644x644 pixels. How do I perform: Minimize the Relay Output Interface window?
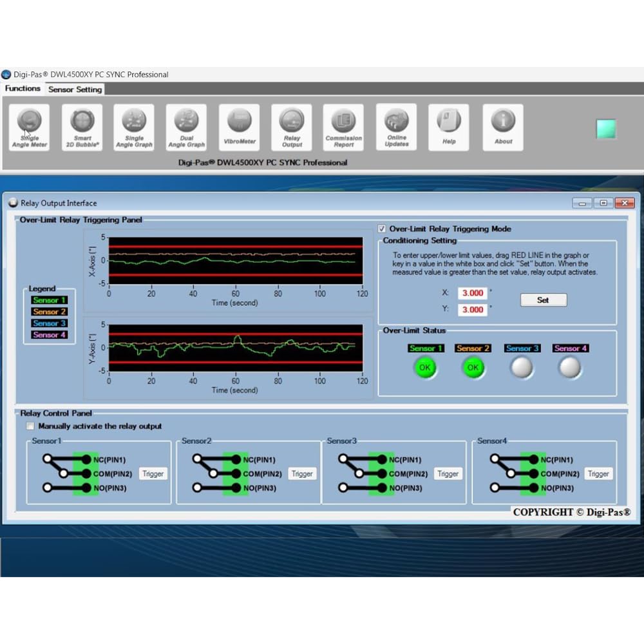[582, 203]
